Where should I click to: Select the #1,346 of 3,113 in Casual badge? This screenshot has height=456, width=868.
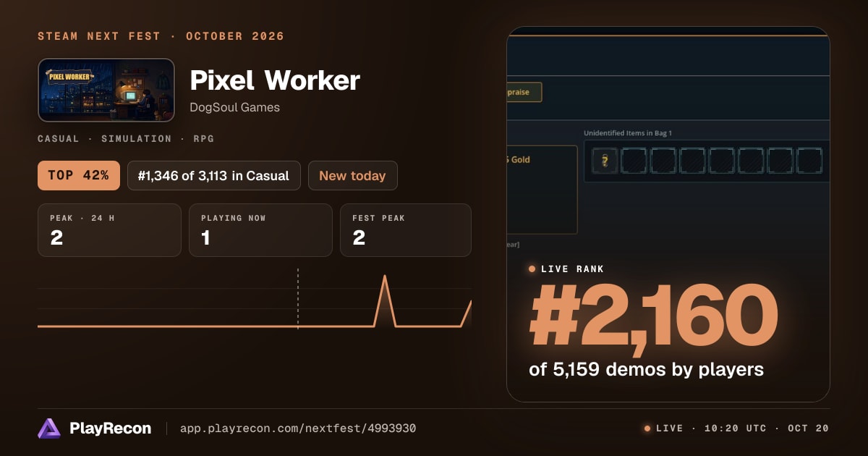[x=214, y=176]
